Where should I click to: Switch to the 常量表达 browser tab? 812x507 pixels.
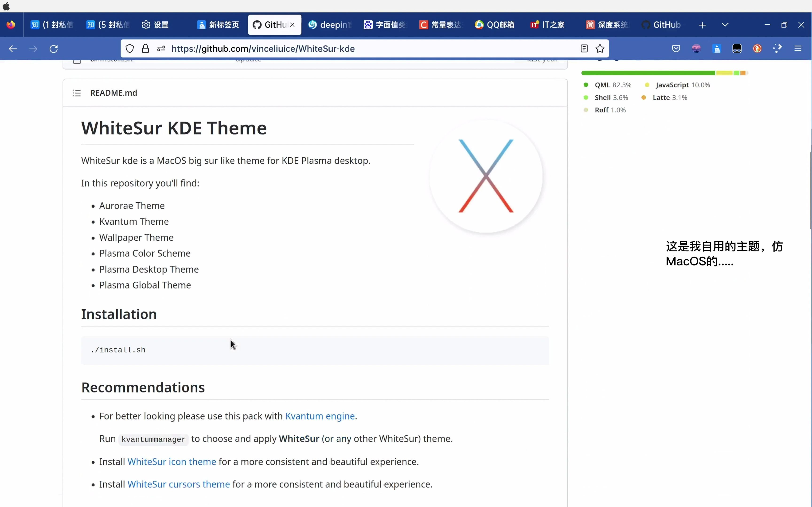click(x=441, y=25)
